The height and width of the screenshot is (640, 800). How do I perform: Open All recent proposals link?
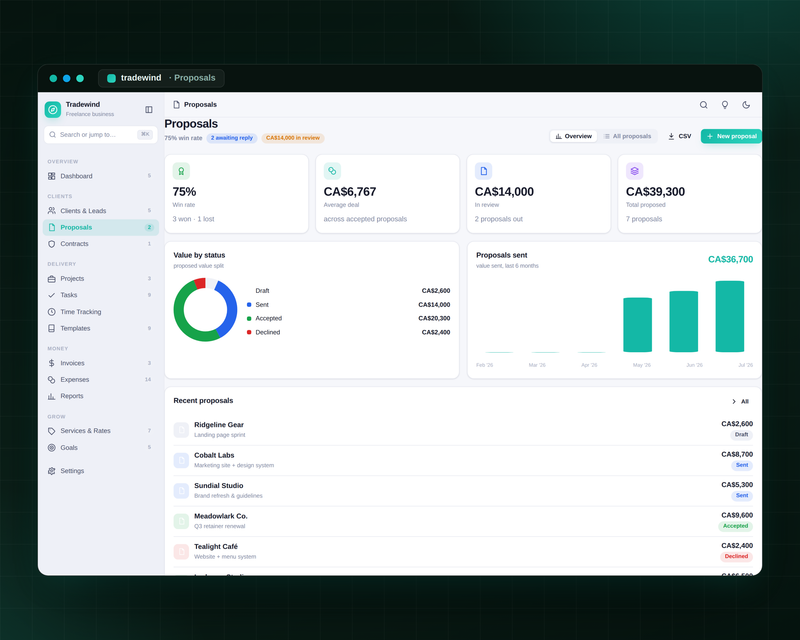pyautogui.click(x=740, y=402)
